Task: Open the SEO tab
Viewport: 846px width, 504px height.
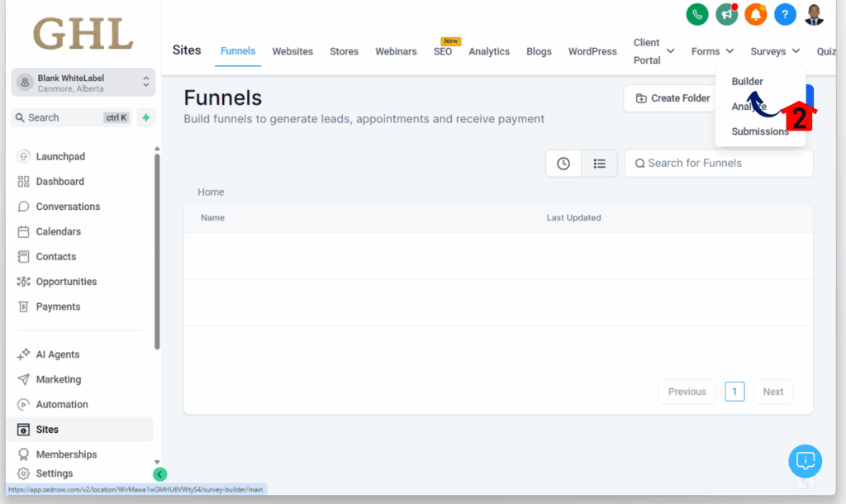Action: [443, 51]
